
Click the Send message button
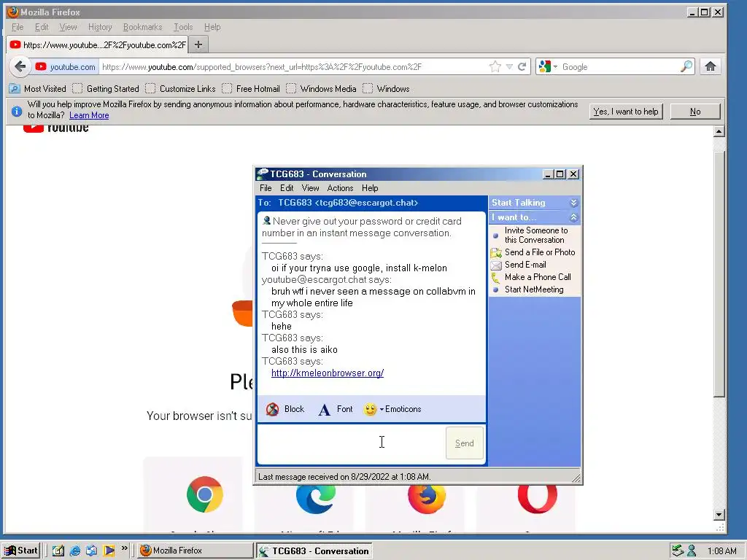465,443
